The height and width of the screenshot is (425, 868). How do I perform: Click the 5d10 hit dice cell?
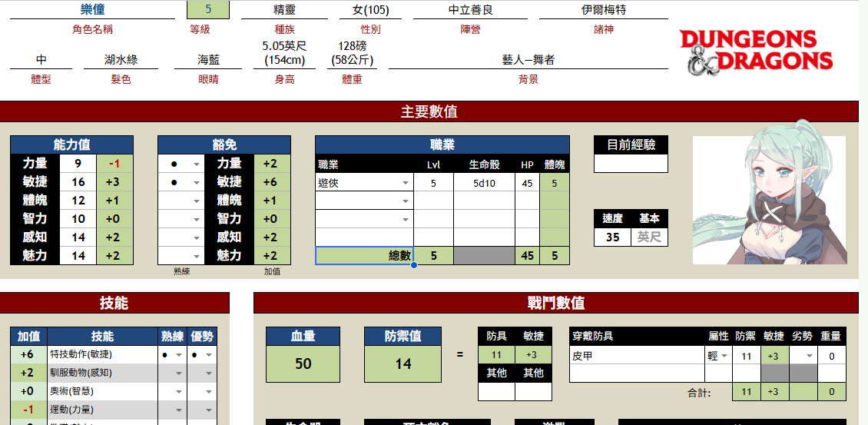[x=485, y=182]
